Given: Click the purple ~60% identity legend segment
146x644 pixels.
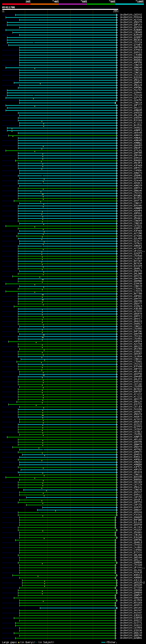Looking at the screenshot, I should [73, 4].
